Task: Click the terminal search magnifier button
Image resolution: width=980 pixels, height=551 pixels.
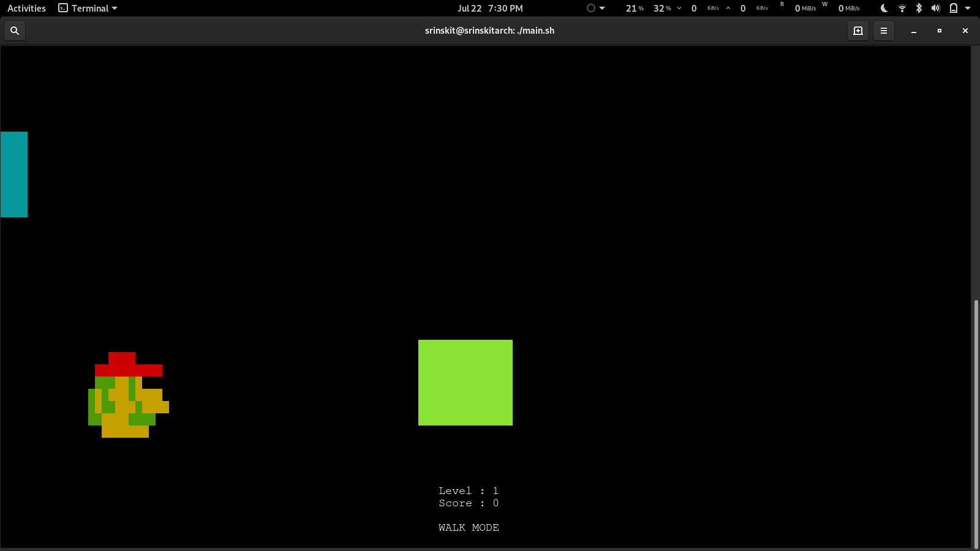Action: (x=15, y=31)
